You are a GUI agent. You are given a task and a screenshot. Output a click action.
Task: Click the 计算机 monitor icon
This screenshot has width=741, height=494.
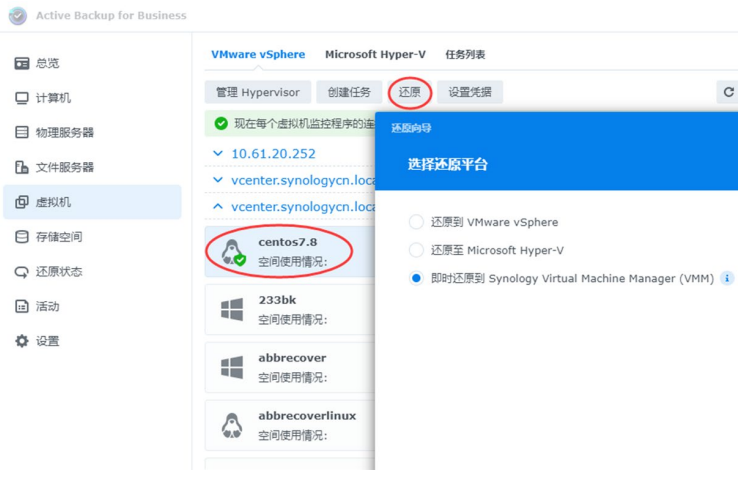(x=22, y=98)
